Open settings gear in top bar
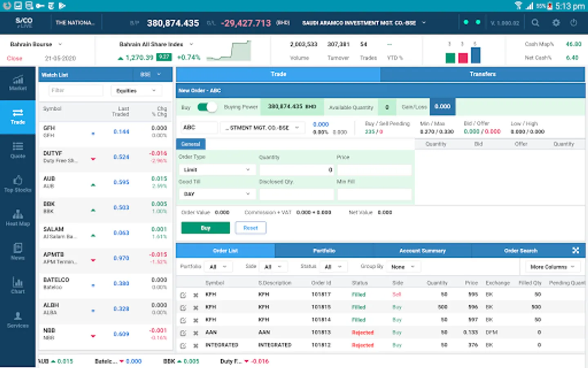This screenshot has height=368, width=588. click(556, 23)
